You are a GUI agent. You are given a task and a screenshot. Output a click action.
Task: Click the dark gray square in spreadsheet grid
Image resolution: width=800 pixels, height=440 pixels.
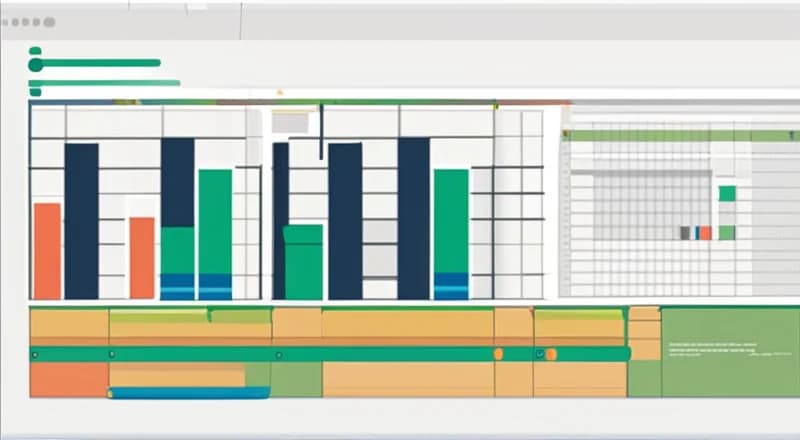click(685, 232)
